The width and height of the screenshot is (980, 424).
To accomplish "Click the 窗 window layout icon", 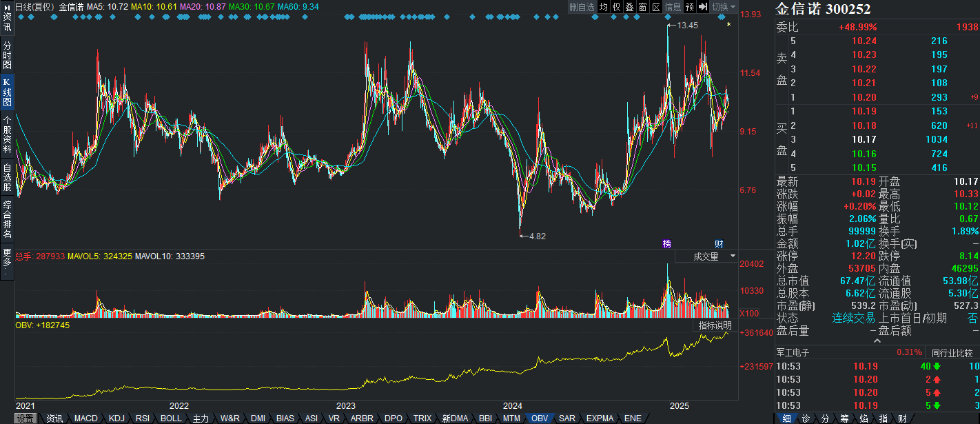I will pyautogui.click(x=643, y=7).
